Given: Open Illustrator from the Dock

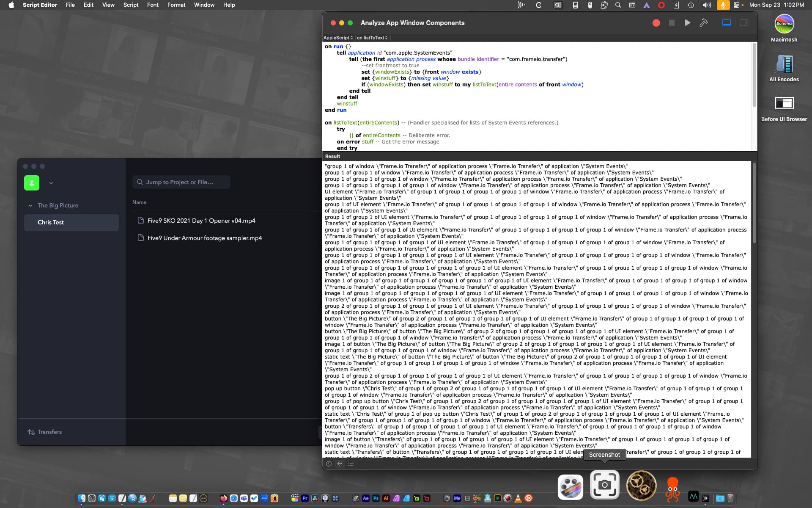Looking at the screenshot, I should click(386, 498).
